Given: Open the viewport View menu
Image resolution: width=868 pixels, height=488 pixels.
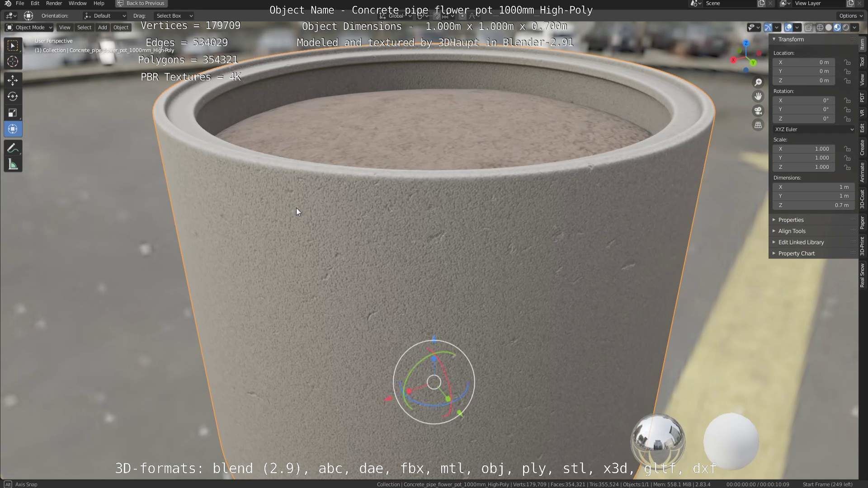Looking at the screenshot, I should 65,28.
